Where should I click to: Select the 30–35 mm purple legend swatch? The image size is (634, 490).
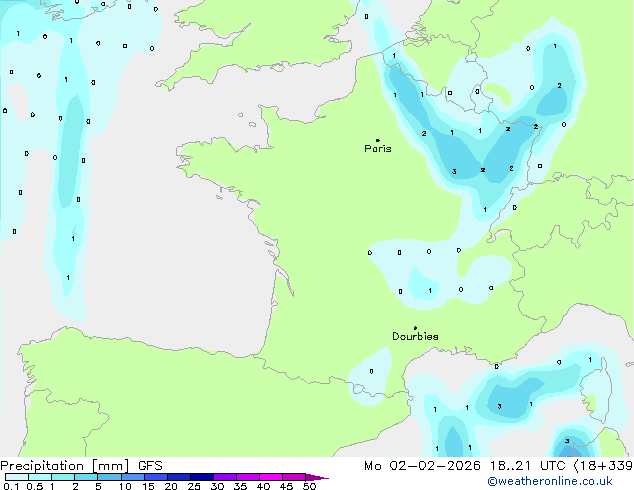click(225, 477)
